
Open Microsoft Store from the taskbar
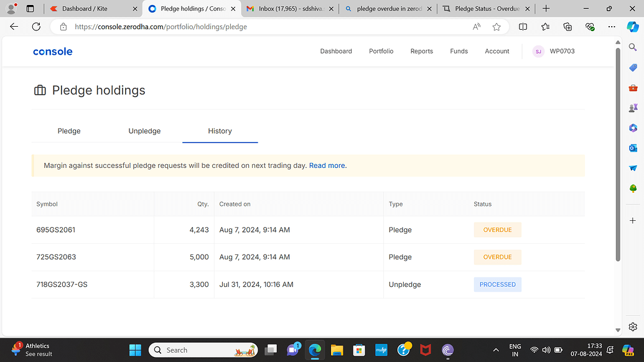pyautogui.click(x=359, y=350)
